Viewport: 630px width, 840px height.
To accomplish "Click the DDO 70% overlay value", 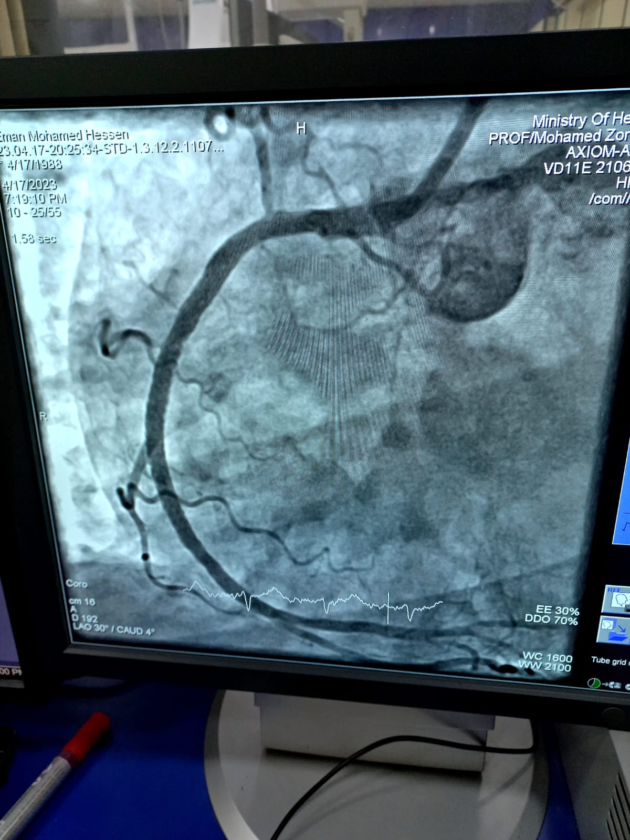I will [x=551, y=620].
